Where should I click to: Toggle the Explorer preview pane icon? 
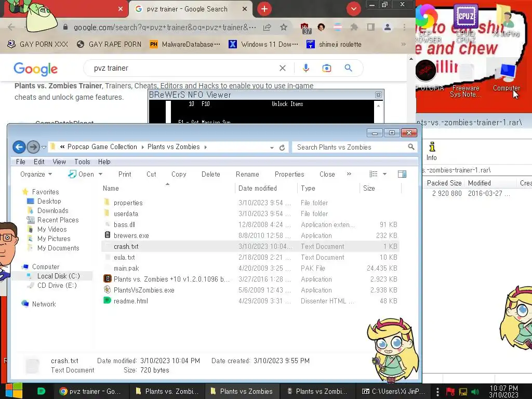402,174
